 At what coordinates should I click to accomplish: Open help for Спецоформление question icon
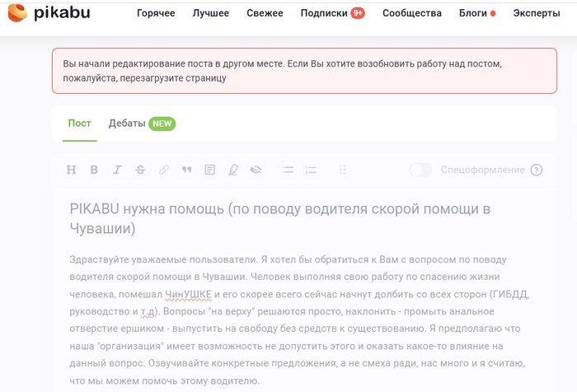click(x=537, y=170)
